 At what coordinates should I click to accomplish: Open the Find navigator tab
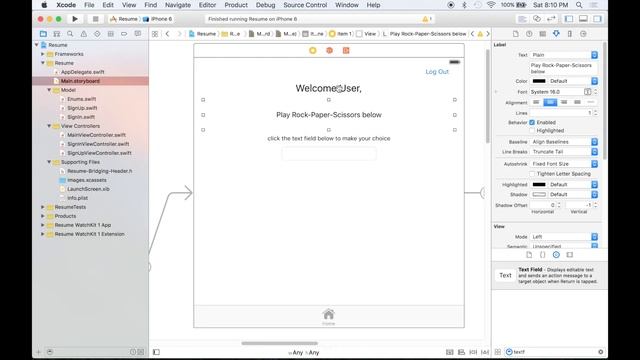(70, 34)
